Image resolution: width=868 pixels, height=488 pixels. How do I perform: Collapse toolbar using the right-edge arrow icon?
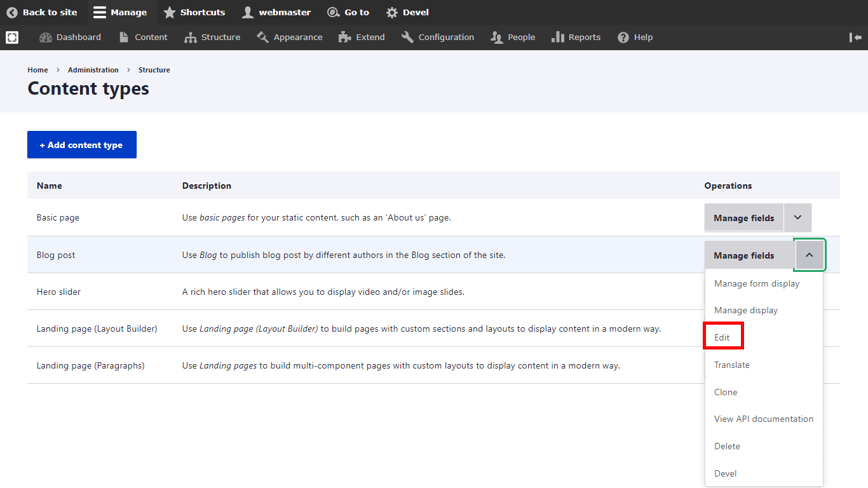855,37
